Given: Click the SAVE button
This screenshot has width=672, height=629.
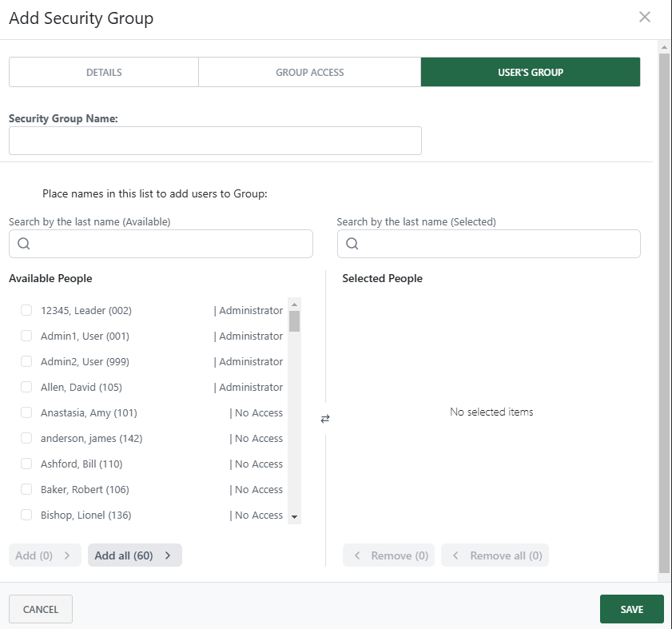Looking at the screenshot, I should (x=631, y=608).
